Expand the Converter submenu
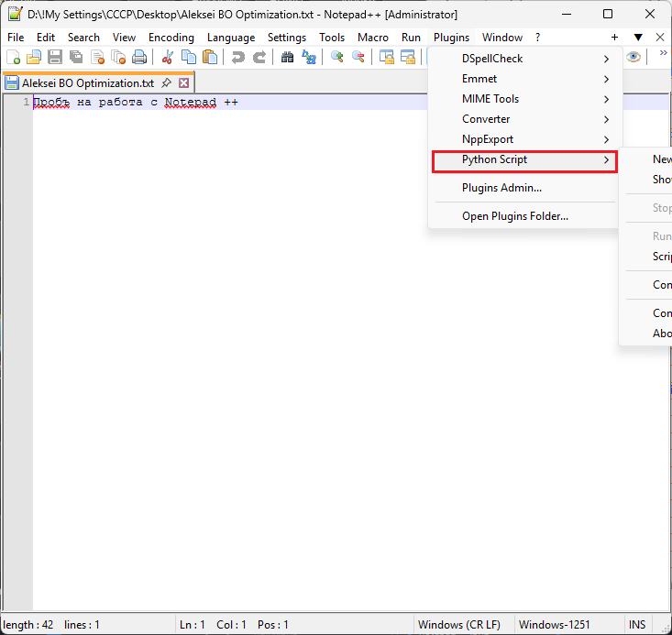 524,119
